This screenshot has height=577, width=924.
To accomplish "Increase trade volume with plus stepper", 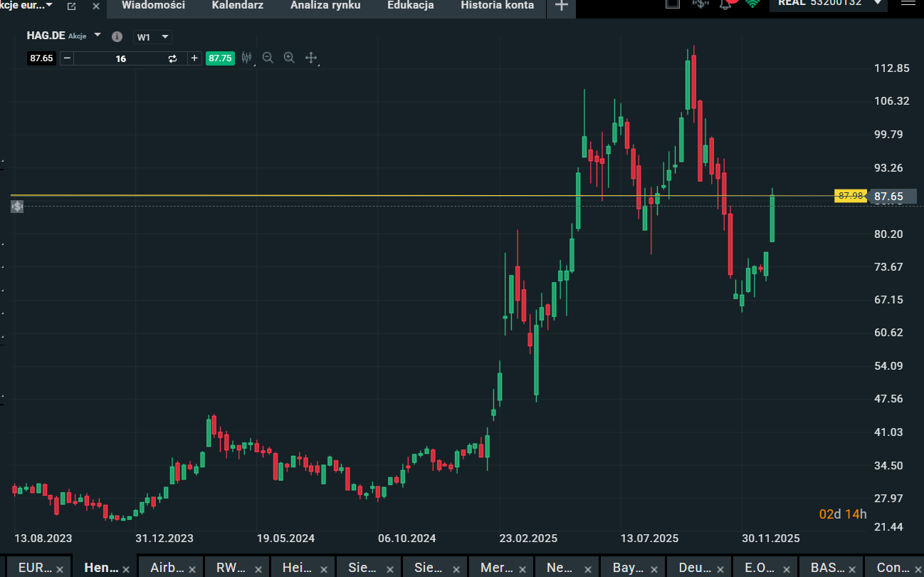I will tap(194, 58).
